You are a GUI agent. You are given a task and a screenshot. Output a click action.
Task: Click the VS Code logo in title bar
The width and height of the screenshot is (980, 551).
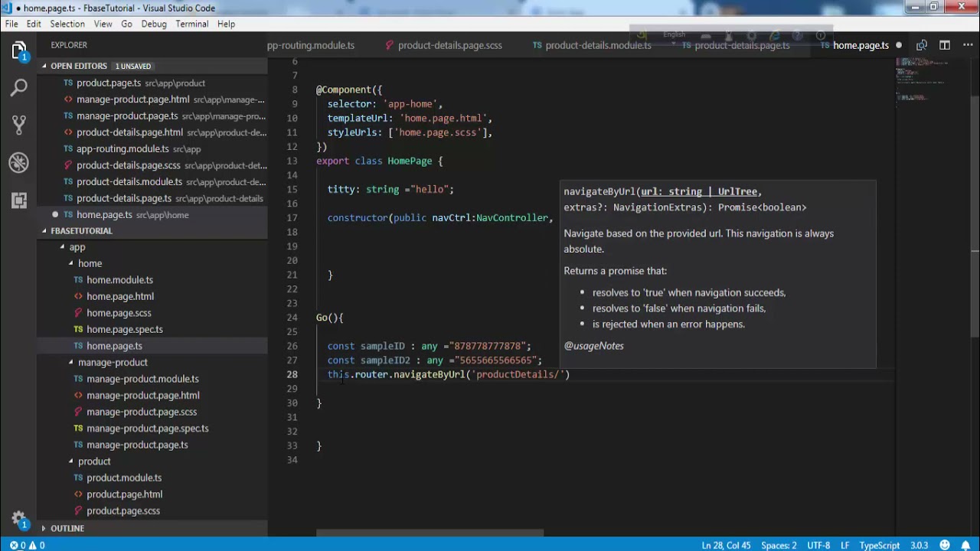click(x=7, y=8)
